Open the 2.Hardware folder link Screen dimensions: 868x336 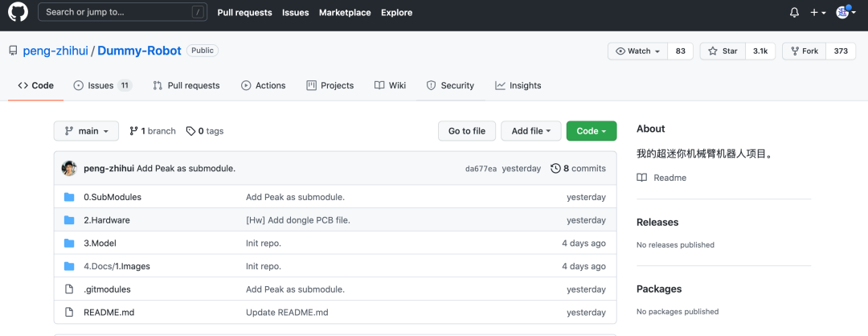[x=107, y=220]
